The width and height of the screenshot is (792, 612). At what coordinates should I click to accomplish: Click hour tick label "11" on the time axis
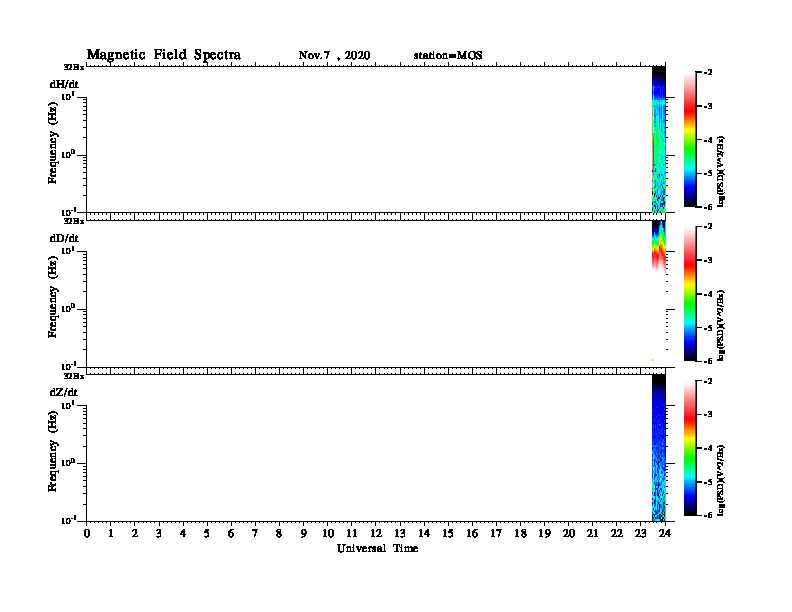352,534
